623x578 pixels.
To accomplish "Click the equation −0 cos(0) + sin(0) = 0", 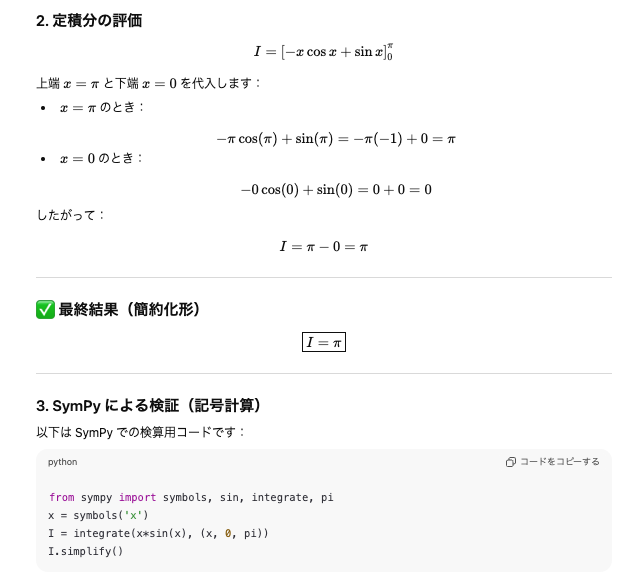I will pos(335,189).
